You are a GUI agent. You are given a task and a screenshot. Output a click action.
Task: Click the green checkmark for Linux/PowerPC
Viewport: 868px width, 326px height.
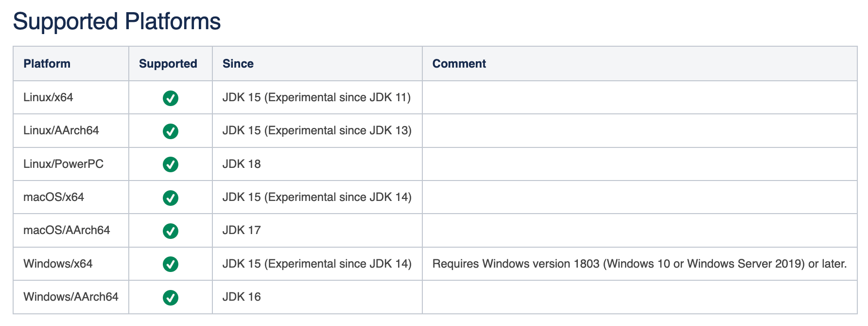tap(171, 164)
